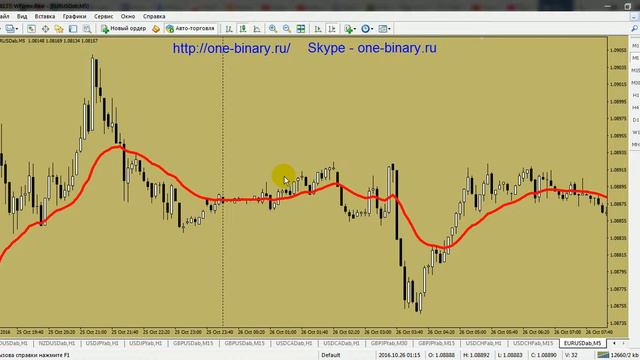Image resolution: width=640 pixels, height=360 pixels.
Task: Expand the Profiles dropdown arrow
Action: point(17,29)
